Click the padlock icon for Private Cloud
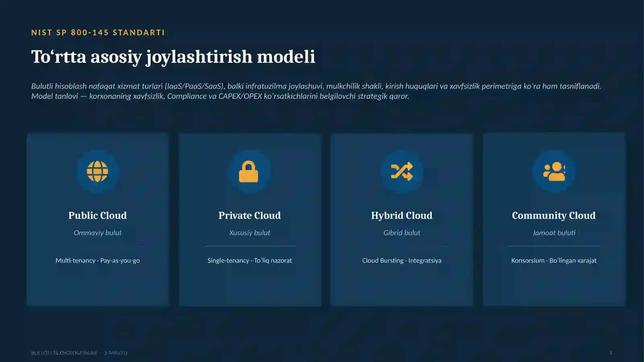This screenshot has width=644, height=362. click(x=249, y=172)
